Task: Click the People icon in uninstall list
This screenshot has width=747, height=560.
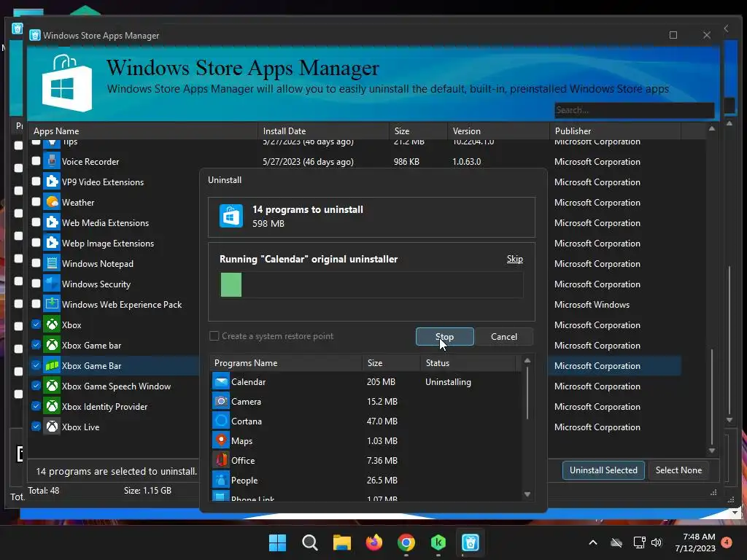Action: pyautogui.click(x=220, y=480)
